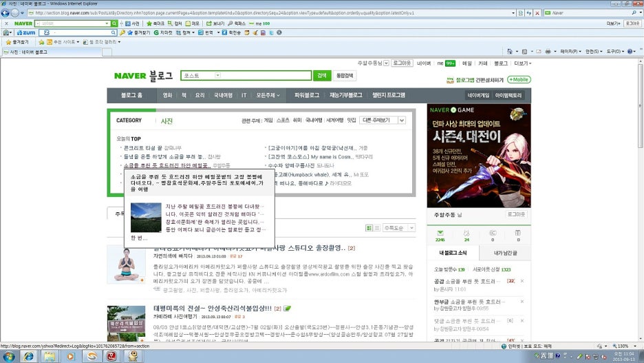Viewport: 644px width, 363px height.
Task: Dismiss the 공감 notification by 윤사자 with X
Action: tap(522, 281)
